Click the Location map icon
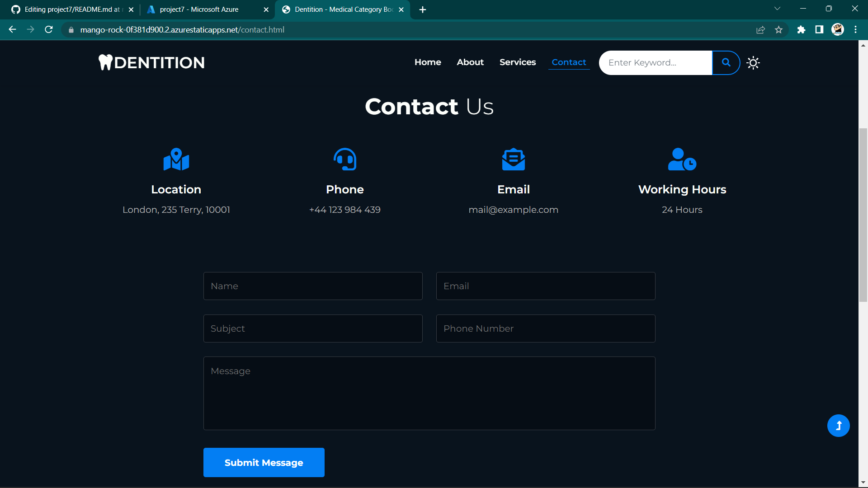868x488 pixels. 176,159
